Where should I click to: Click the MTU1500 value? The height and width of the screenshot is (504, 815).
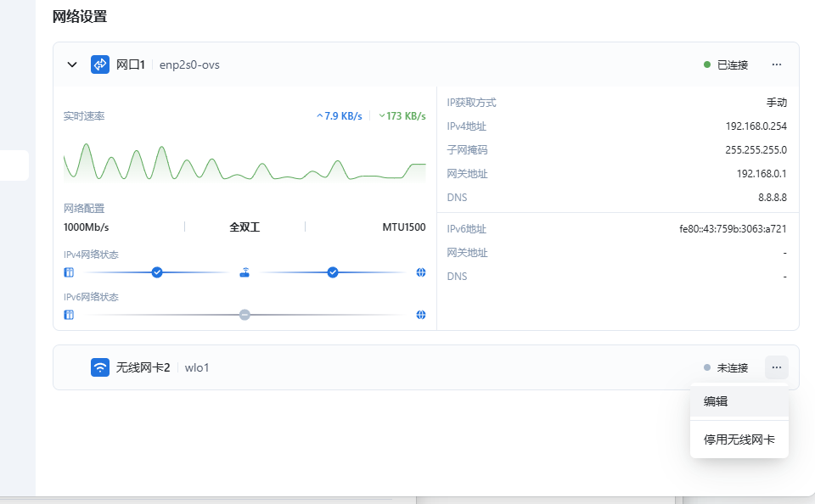404,227
